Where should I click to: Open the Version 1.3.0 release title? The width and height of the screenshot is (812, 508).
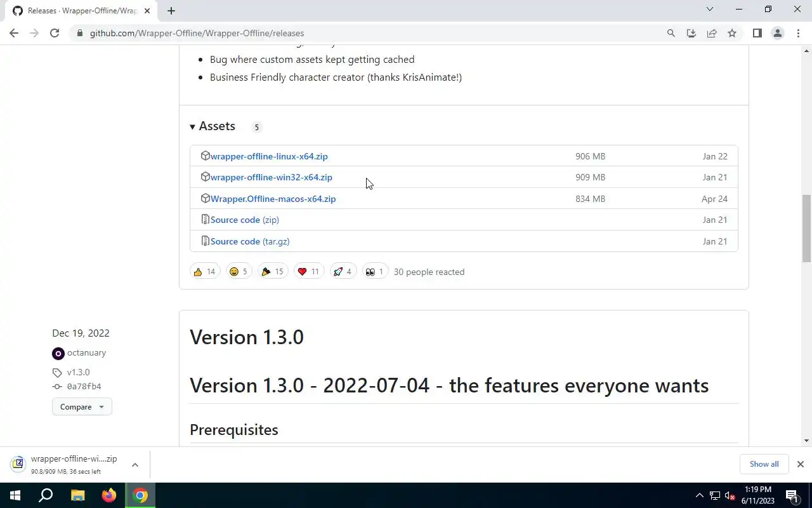tap(247, 337)
